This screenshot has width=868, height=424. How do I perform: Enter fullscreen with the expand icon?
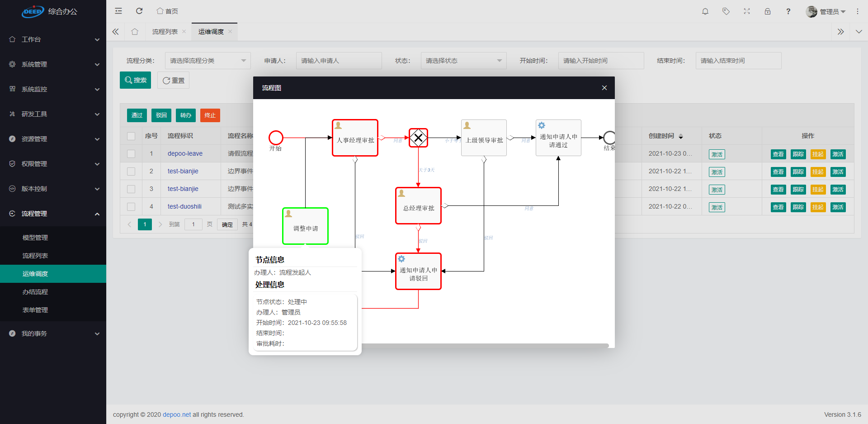tap(747, 11)
